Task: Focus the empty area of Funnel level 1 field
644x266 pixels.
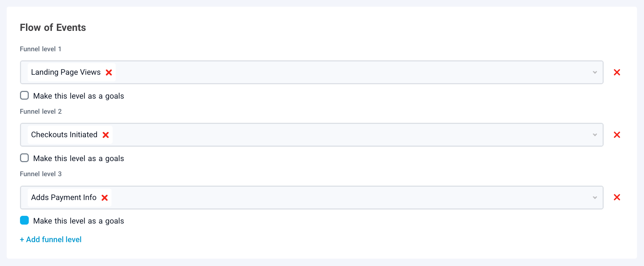Action: [351, 73]
